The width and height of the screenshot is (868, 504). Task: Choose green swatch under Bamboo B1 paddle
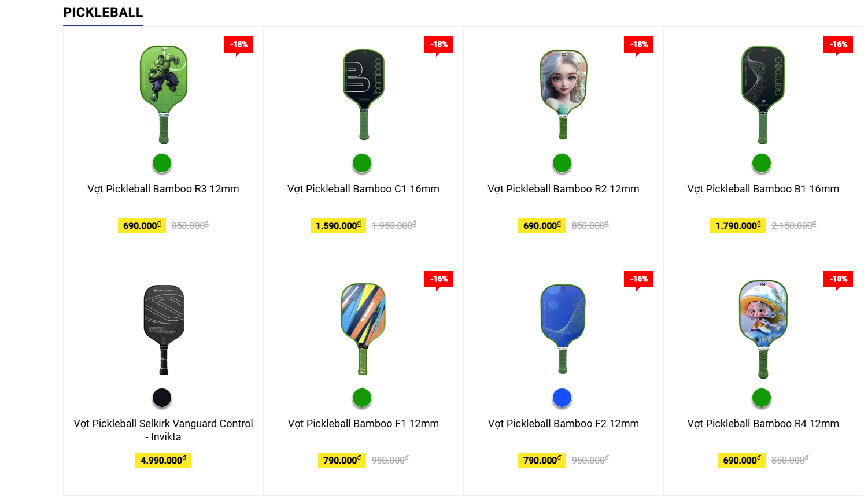[x=762, y=164]
